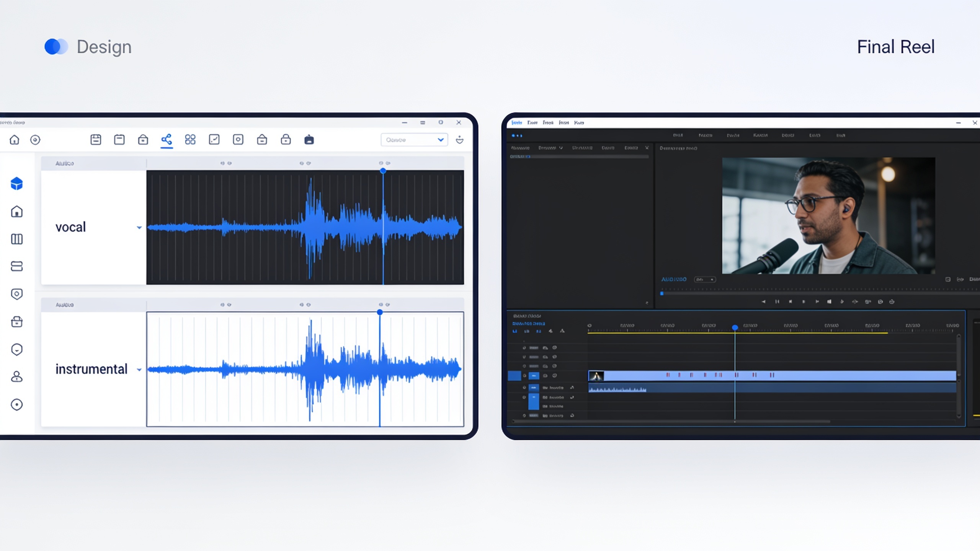Viewport: 980px width, 551px height.
Task: Open the home icon in the audio editor toolbar
Action: (x=14, y=140)
